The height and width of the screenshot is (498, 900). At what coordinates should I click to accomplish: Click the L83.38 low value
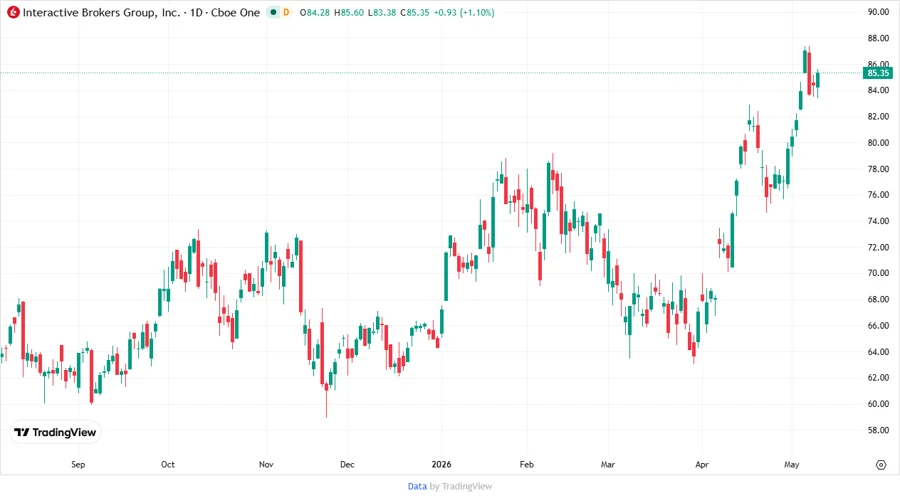point(382,13)
